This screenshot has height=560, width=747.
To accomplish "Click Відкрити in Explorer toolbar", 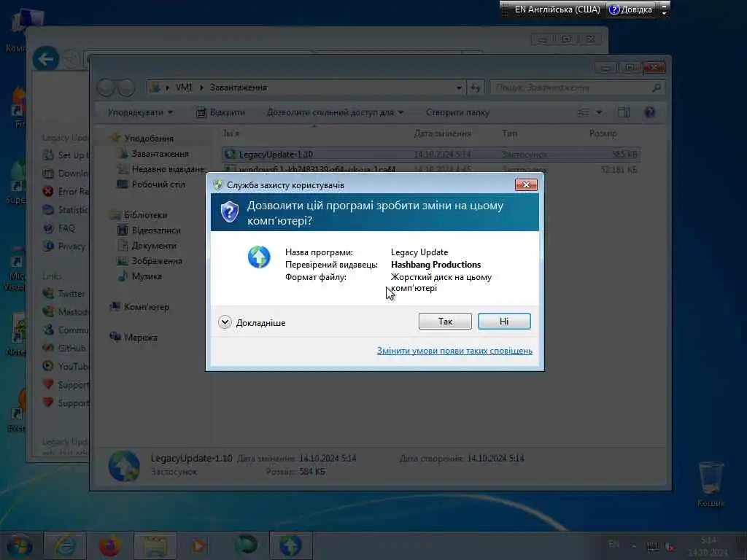I will pyautogui.click(x=221, y=112).
